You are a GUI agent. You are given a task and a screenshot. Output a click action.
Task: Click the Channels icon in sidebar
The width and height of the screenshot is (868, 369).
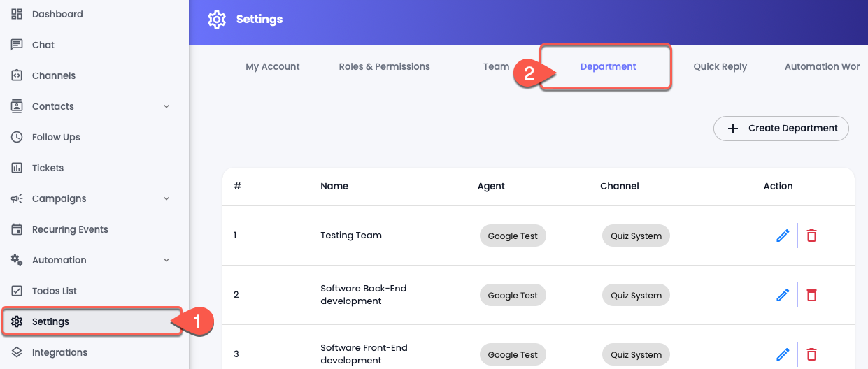click(x=17, y=75)
